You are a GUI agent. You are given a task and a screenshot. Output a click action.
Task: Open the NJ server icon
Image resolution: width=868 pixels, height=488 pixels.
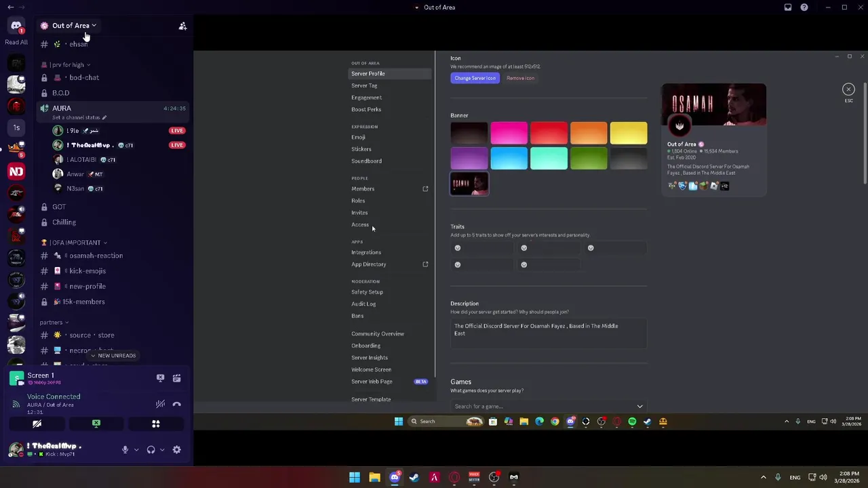point(16,171)
